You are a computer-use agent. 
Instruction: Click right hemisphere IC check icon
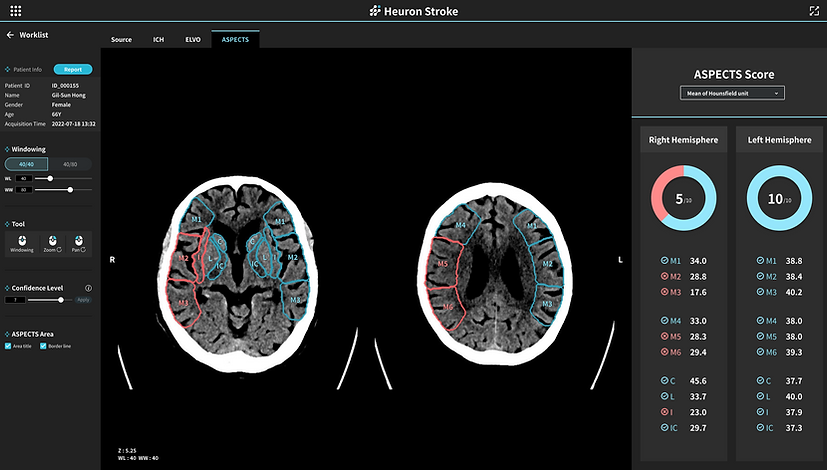click(x=665, y=428)
